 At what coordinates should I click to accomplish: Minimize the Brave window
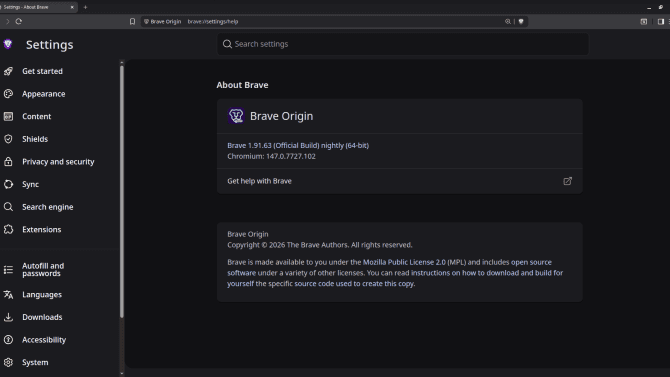[649, 8]
